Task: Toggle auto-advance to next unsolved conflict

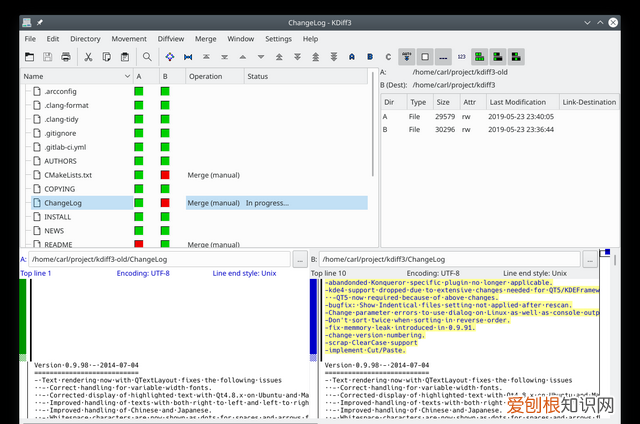Action: tap(407, 57)
